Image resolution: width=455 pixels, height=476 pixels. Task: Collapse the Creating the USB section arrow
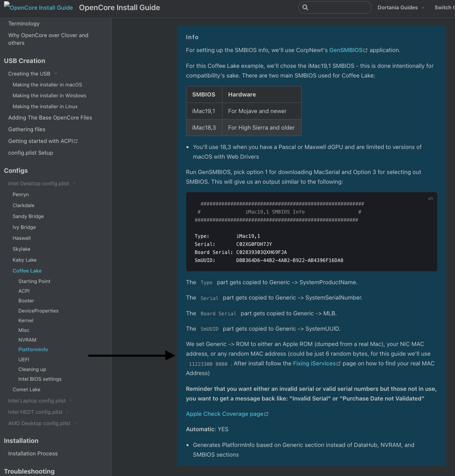(56, 74)
